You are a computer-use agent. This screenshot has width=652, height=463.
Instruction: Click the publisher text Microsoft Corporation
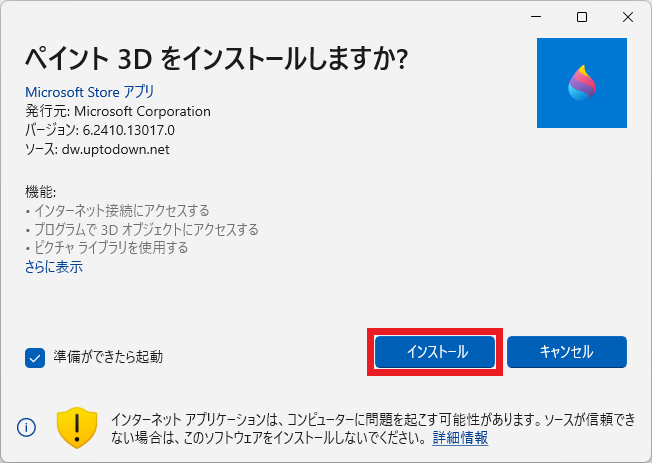tap(142, 111)
